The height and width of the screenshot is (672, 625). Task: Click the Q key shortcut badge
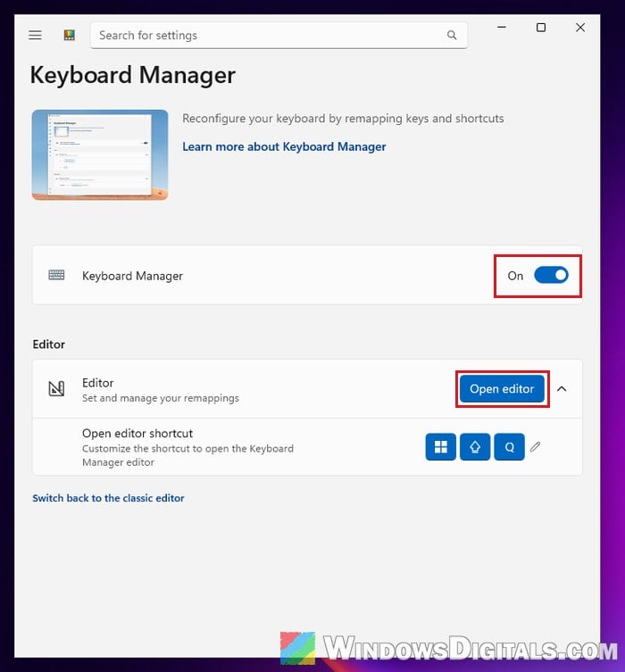click(509, 447)
